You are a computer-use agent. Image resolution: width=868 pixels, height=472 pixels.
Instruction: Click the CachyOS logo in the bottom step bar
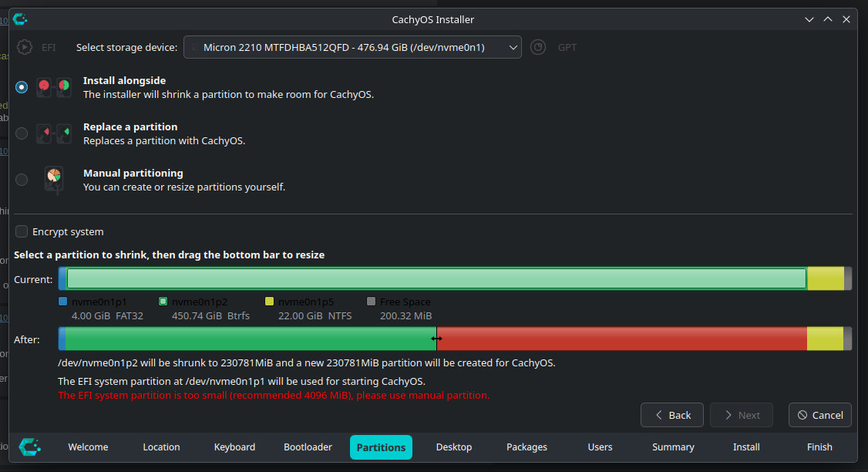30,447
